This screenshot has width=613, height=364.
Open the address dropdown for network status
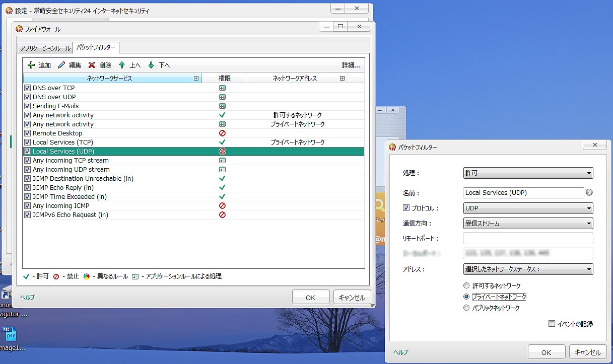pos(528,269)
